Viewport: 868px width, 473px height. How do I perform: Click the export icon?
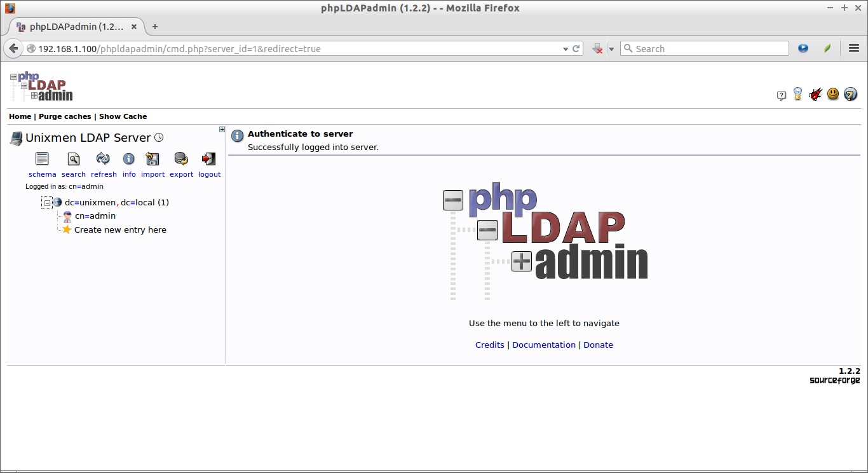(181, 159)
